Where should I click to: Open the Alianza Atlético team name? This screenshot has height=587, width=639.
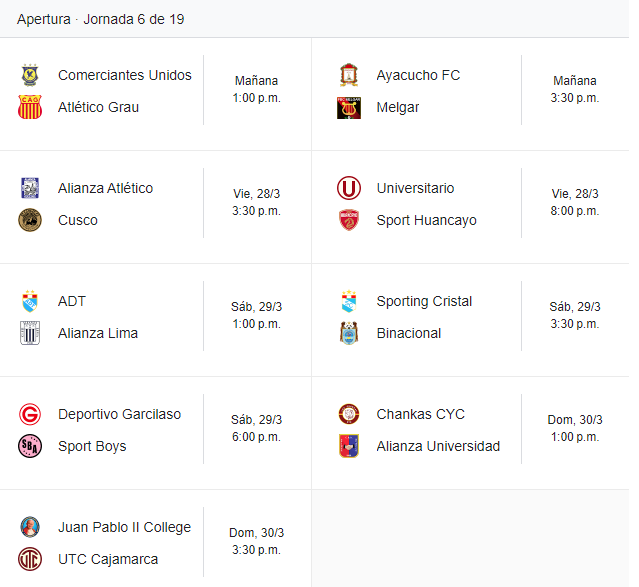105,188
